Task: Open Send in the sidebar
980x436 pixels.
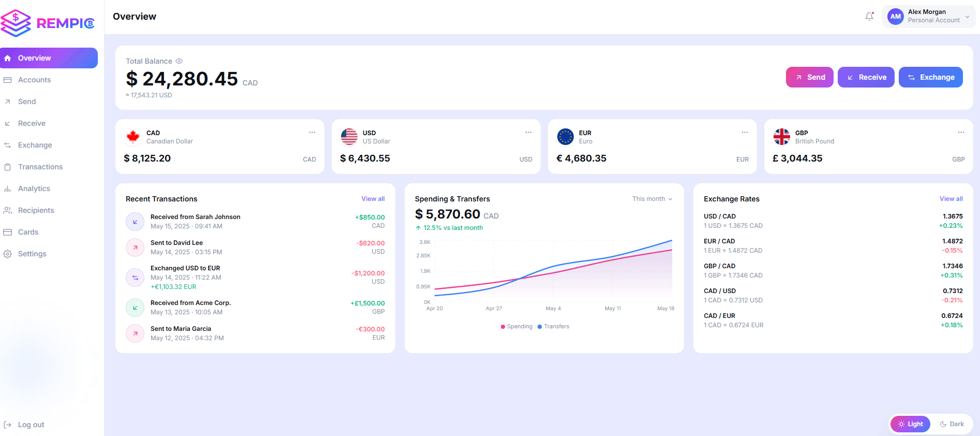Action: [x=49, y=101]
